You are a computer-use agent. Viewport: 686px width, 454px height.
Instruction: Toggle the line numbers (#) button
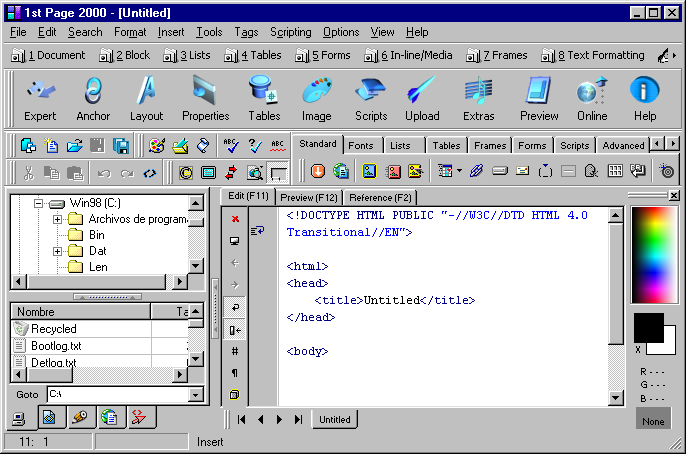point(235,351)
